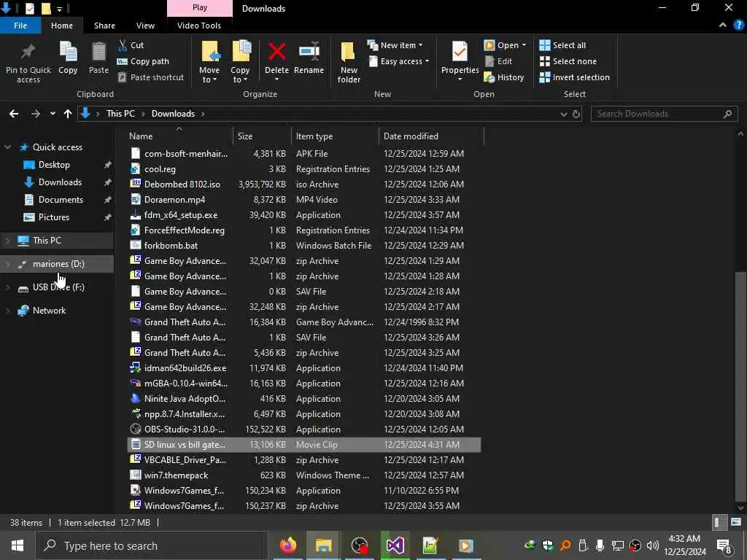Select fdm_x64_setup.exe file
The height and width of the screenshot is (560, 747).
(x=303, y=215)
